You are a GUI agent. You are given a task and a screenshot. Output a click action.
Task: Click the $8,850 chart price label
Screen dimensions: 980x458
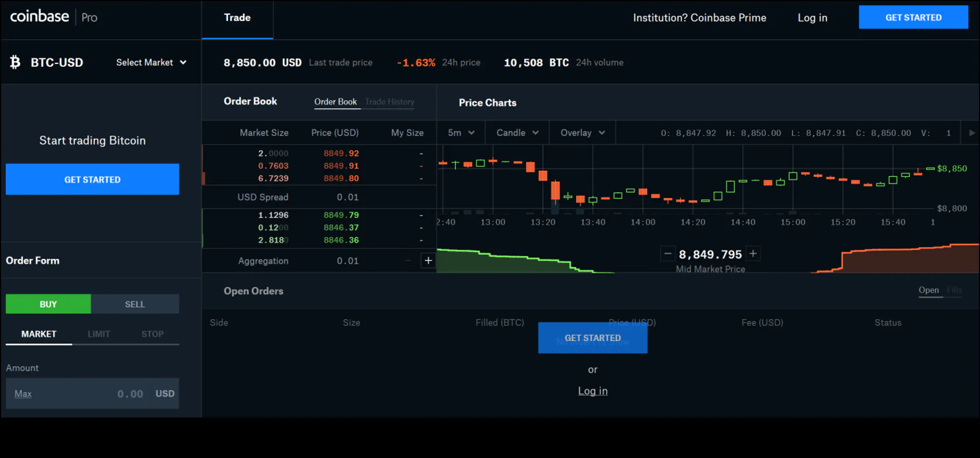click(x=952, y=168)
